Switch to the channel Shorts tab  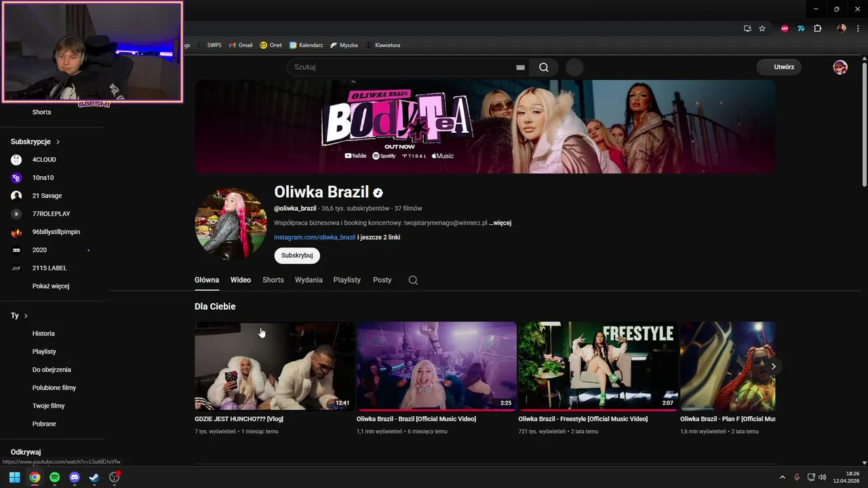[x=273, y=280]
